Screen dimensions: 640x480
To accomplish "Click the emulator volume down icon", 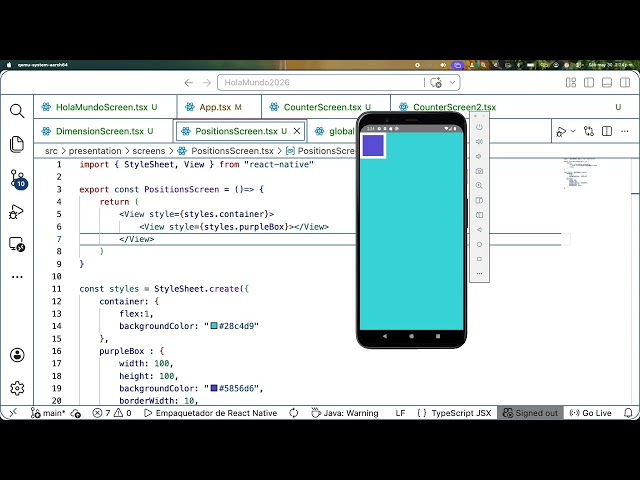I will coord(479,156).
